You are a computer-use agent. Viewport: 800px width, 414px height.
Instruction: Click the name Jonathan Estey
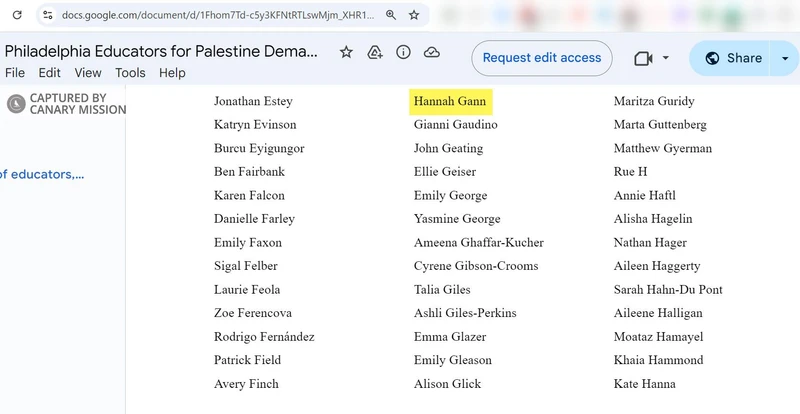[253, 101]
